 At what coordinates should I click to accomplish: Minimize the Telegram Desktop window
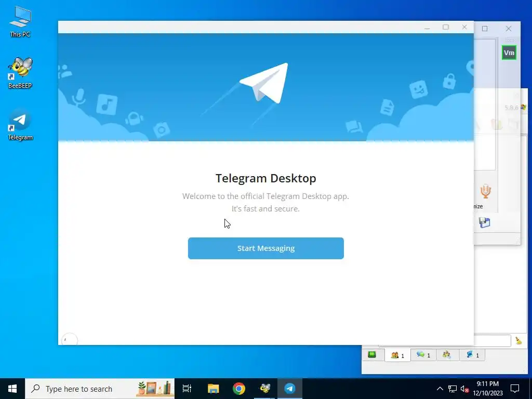pos(427,28)
